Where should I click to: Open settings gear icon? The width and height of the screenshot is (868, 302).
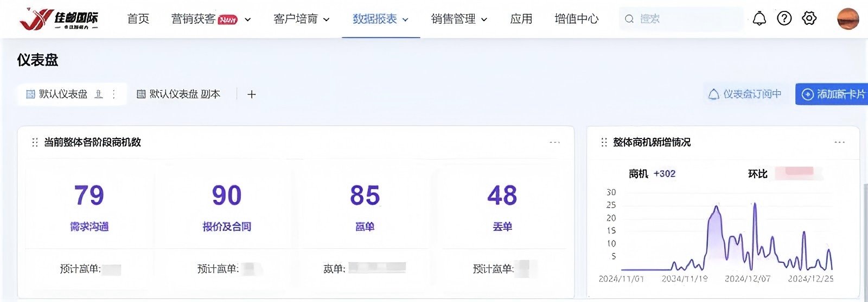[x=809, y=18]
